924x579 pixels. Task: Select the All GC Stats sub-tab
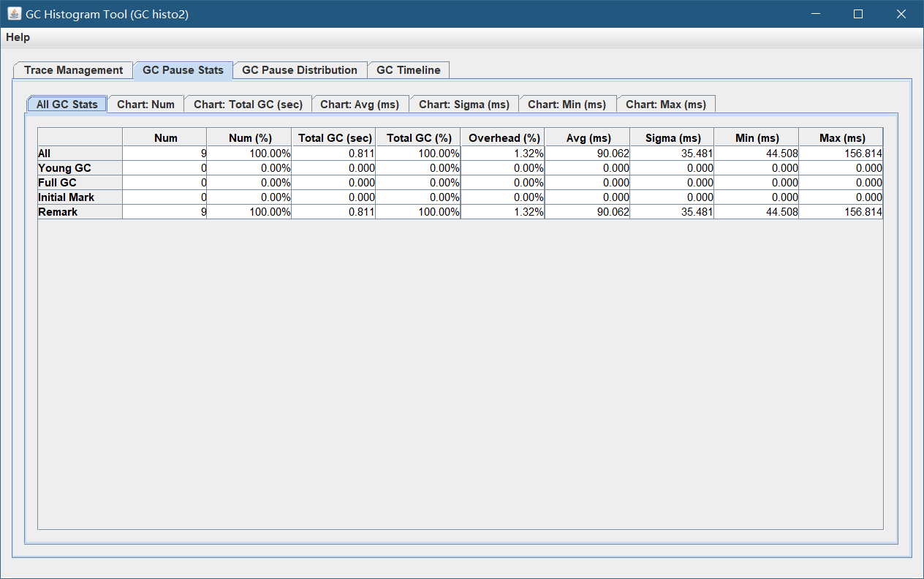[x=67, y=105]
